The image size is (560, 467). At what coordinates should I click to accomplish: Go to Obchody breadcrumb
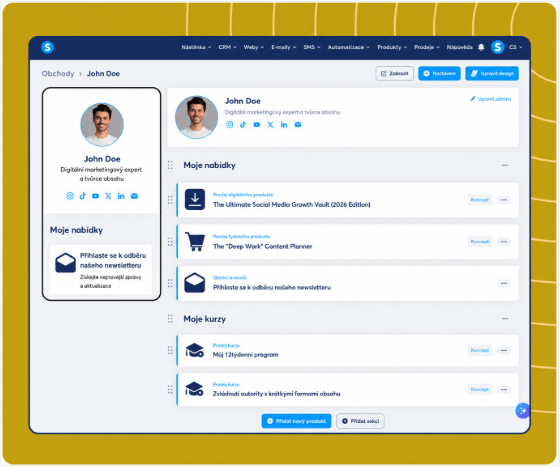(58, 74)
